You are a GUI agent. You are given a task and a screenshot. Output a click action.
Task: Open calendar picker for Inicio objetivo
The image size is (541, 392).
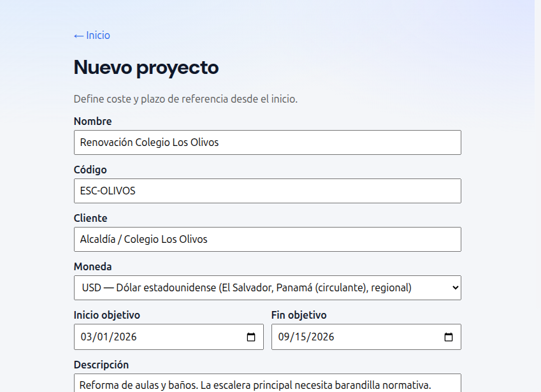251,337
